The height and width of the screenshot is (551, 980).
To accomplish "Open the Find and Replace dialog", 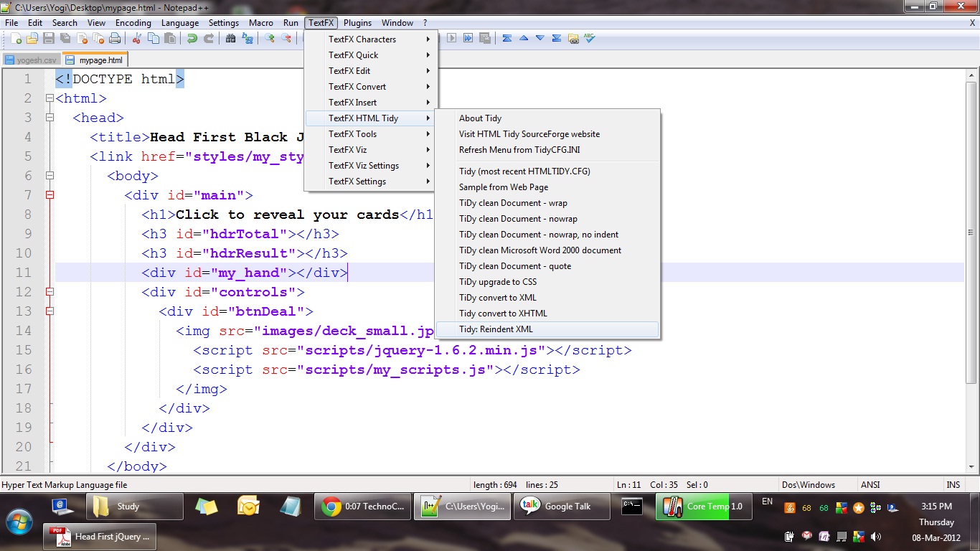I will tap(248, 38).
